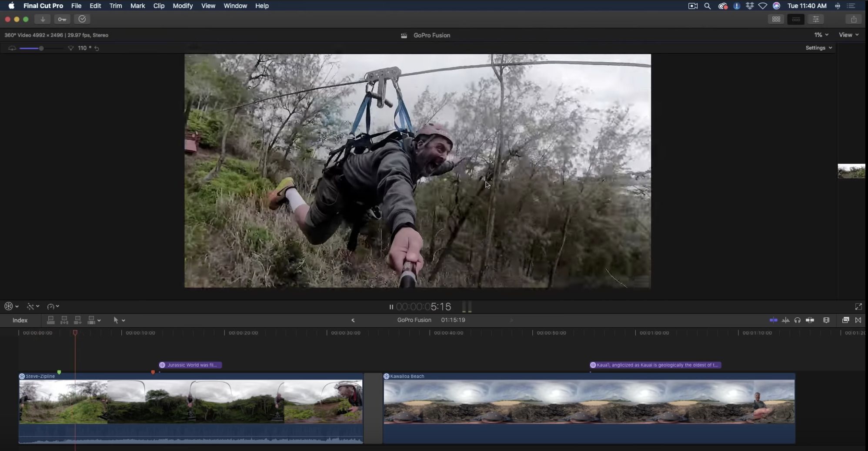This screenshot has width=868, height=451.
Task: Enter full screen viewer mode
Action: [x=858, y=307]
